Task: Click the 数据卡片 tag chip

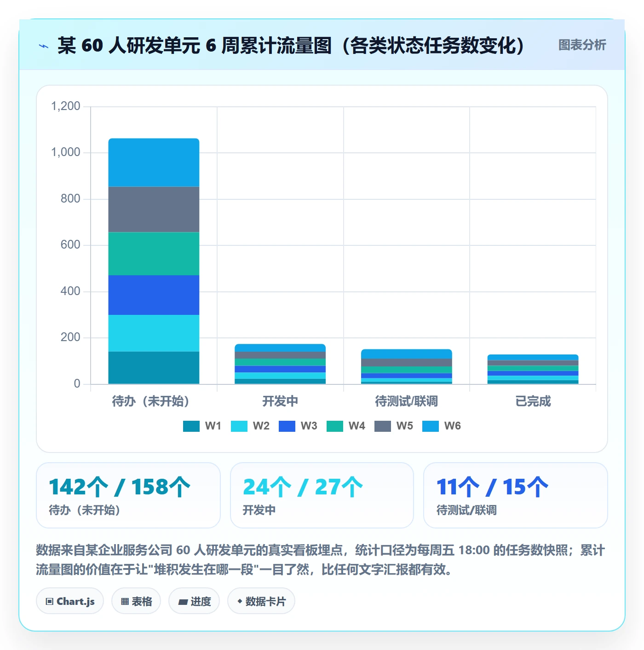Action: pos(261,601)
